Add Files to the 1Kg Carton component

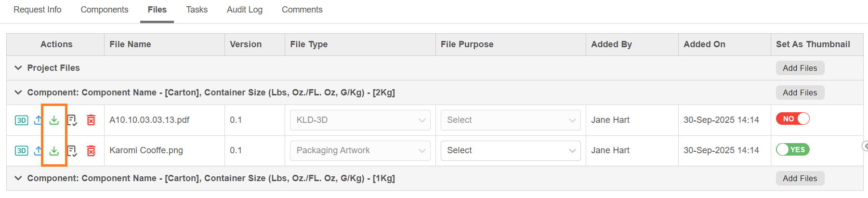click(x=800, y=178)
